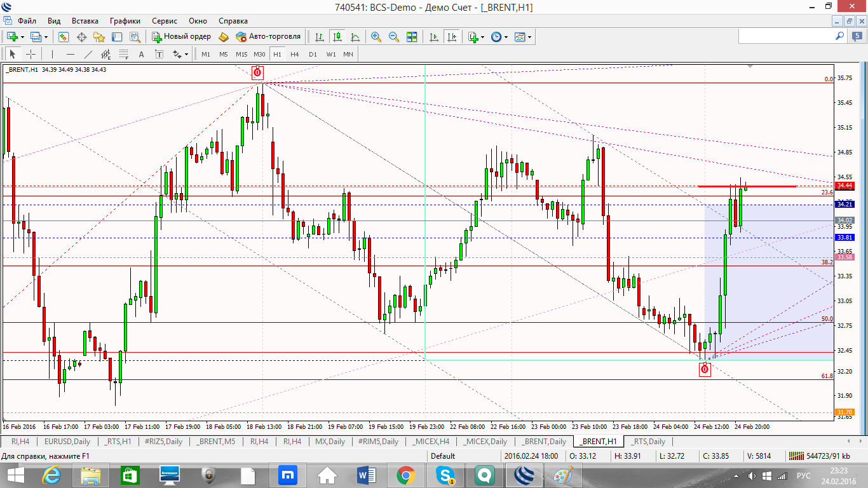Click the red 0 marker at chart top
The height and width of the screenshot is (488, 868).
click(x=257, y=72)
